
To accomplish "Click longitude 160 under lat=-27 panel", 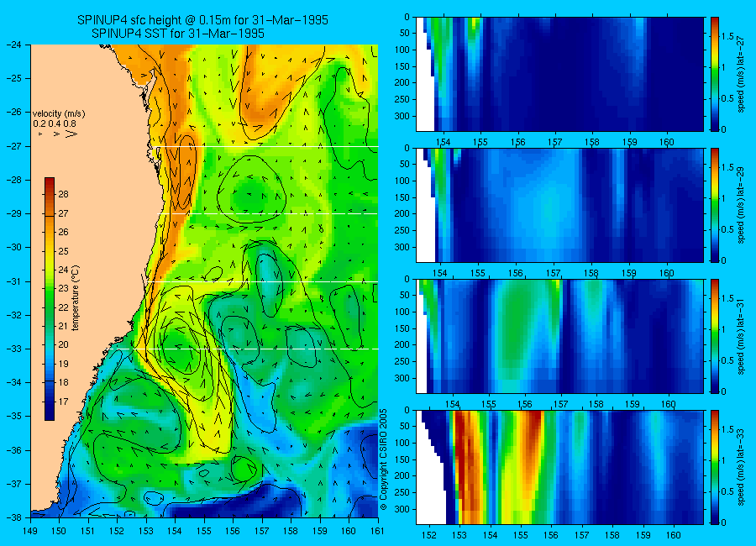I will [x=667, y=142].
